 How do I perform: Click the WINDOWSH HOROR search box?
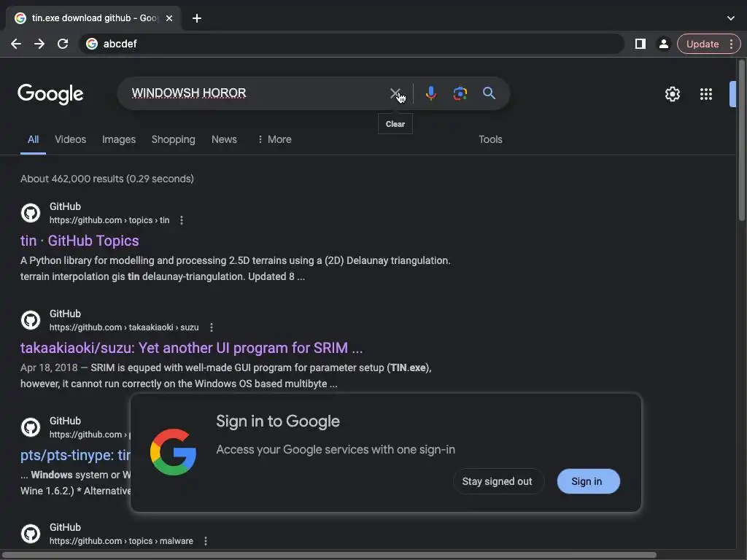(x=258, y=93)
